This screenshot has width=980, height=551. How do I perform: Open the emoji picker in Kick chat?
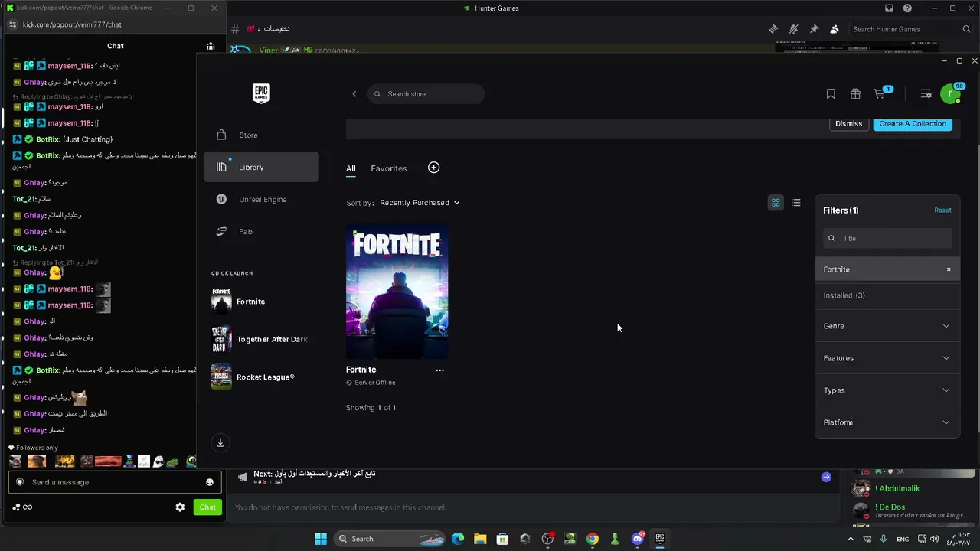tap(210, 482)
